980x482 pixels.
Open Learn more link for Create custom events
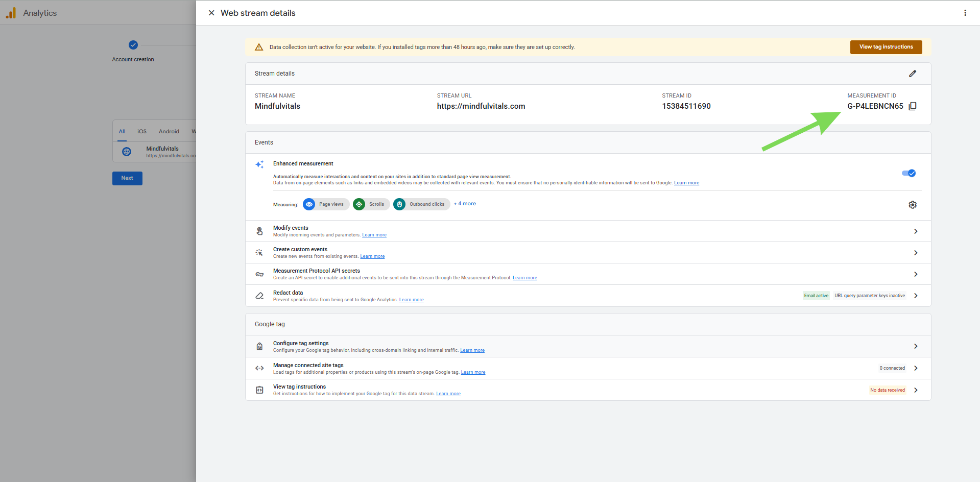[x=372, y=256]
